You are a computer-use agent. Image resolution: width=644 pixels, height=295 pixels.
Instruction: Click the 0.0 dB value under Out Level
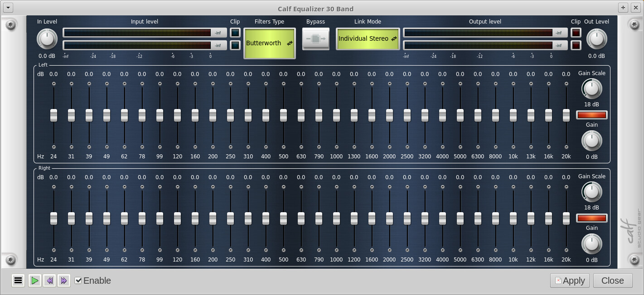(596, 56)
